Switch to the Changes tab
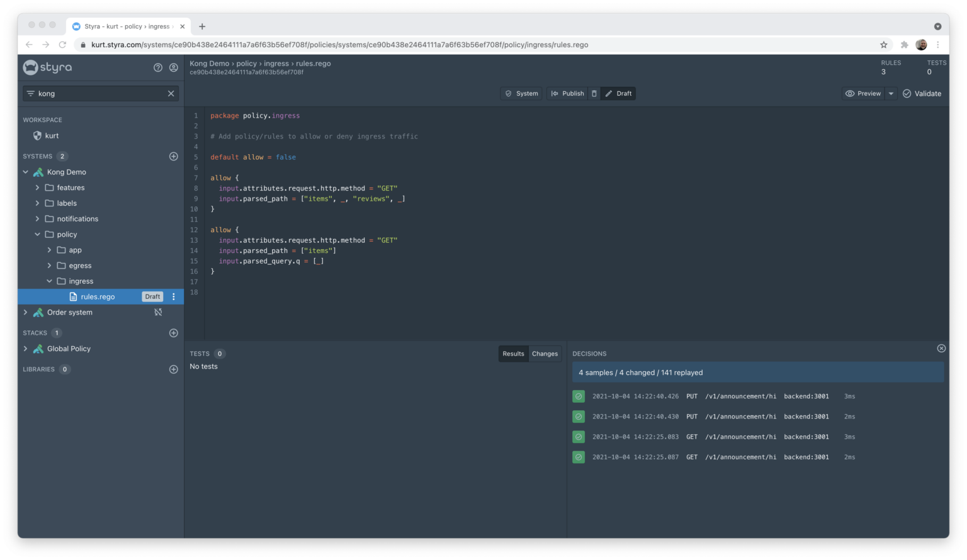 click(545, 354)
